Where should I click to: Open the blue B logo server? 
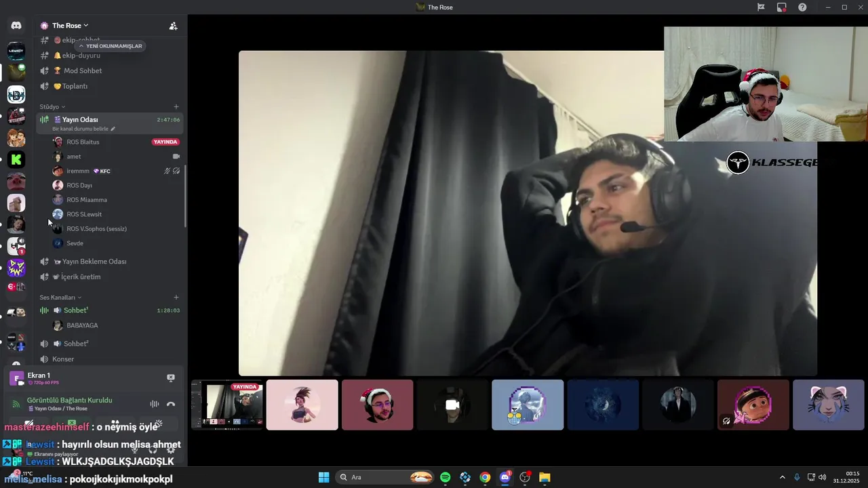click(16, 94)
